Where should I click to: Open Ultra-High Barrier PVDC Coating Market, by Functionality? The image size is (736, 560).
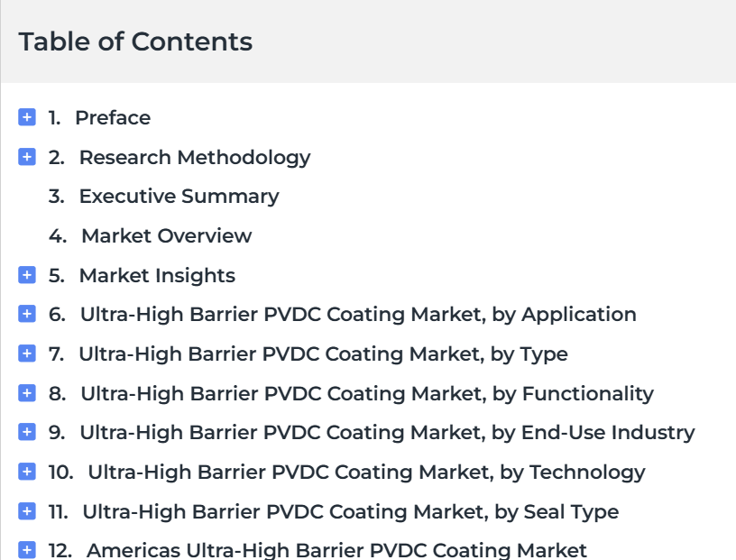pyautogui.click(x=367, y=394)
